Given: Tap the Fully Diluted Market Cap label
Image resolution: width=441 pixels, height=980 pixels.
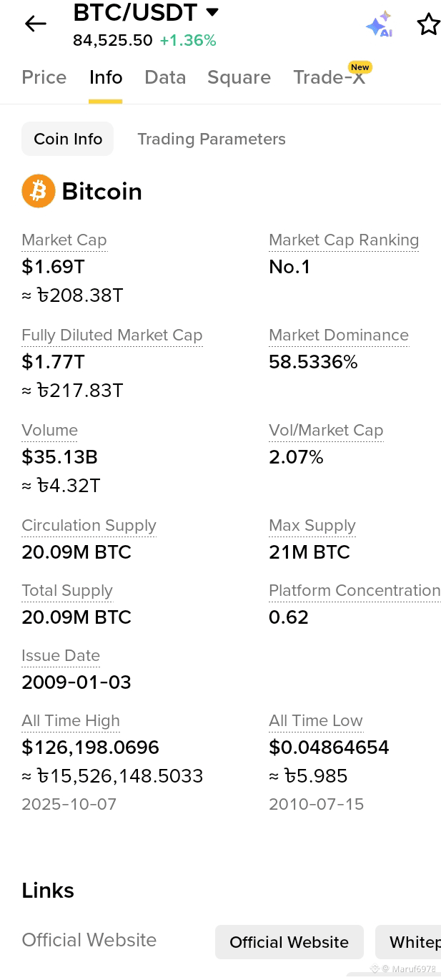Looking at the screenshot, I should click(112, 335).
